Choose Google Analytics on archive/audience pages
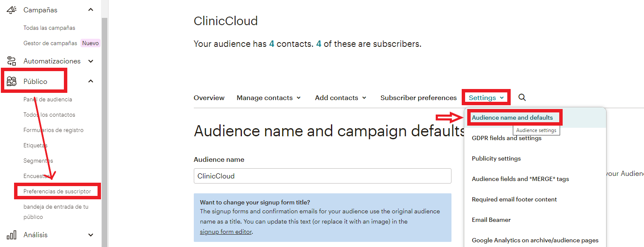 535,240
